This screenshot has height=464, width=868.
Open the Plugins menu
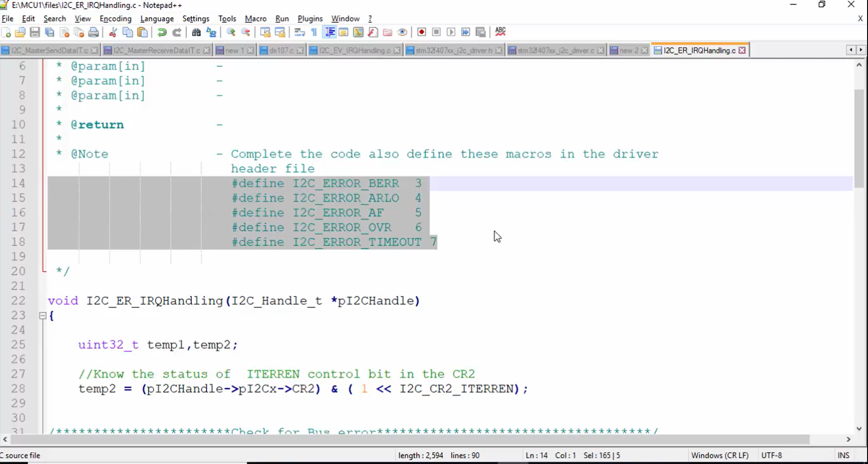(x=310, y=19)
